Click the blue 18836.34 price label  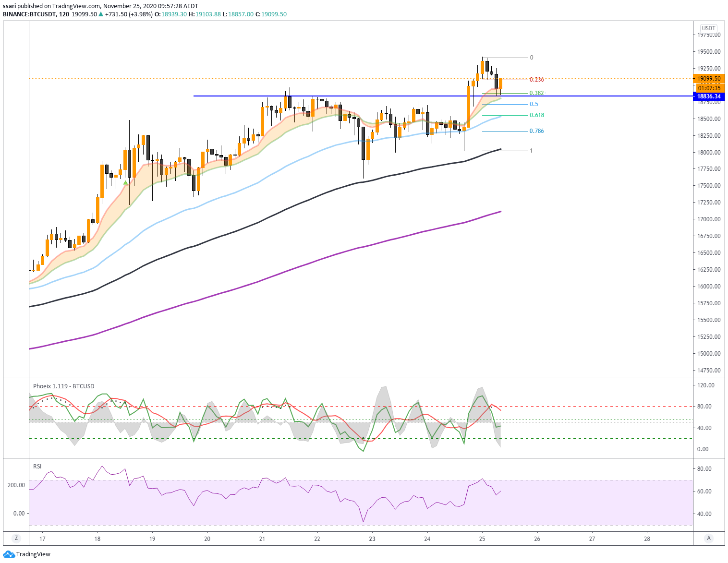point(709,96)
